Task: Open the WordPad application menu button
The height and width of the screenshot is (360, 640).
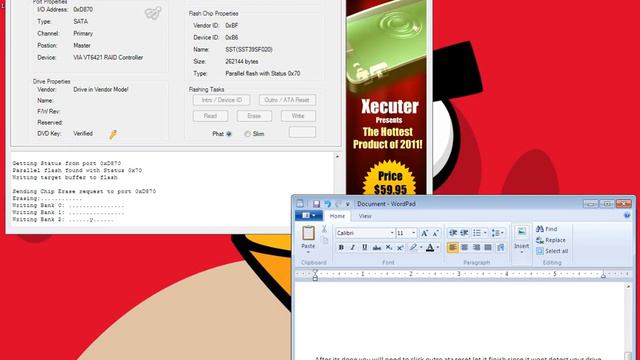Action: (x=309, y=216)
